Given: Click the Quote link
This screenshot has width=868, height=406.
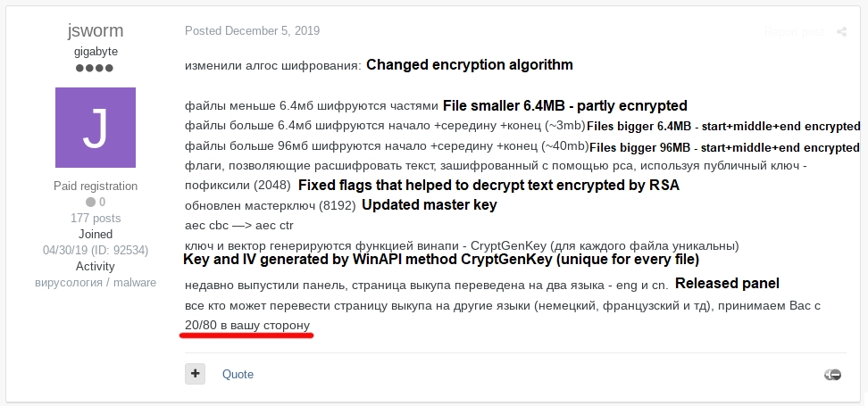Looking at the screenshot, I should point(238,374).
